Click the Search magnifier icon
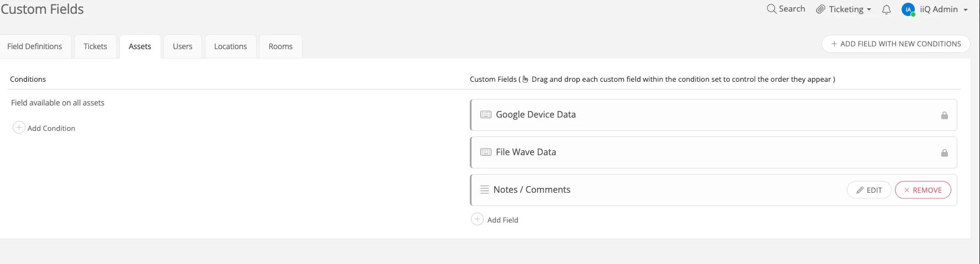 771,9
